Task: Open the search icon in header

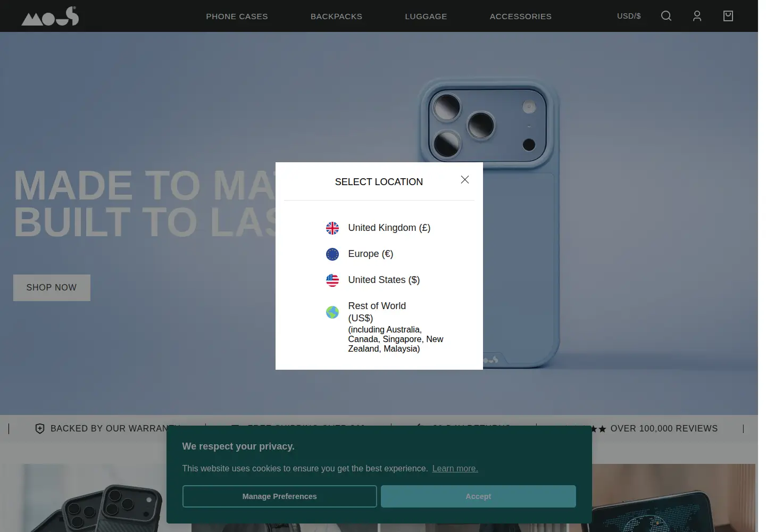Action: tap(666, 16)
